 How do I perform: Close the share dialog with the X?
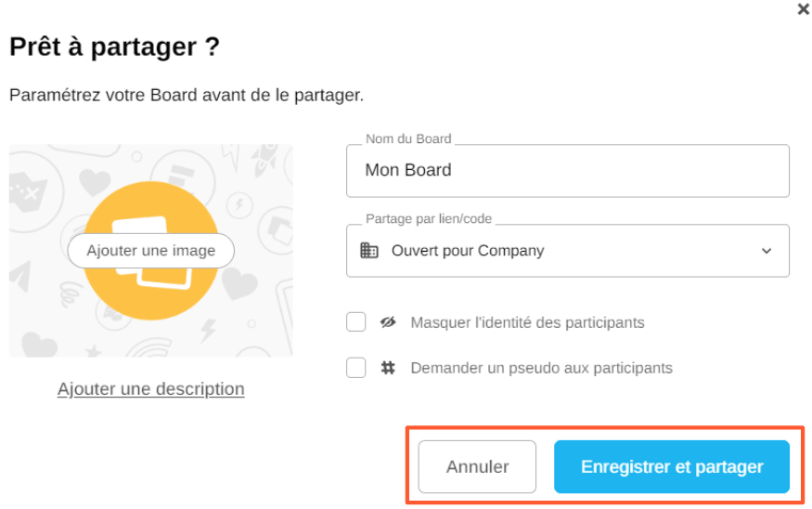point(804,9)
